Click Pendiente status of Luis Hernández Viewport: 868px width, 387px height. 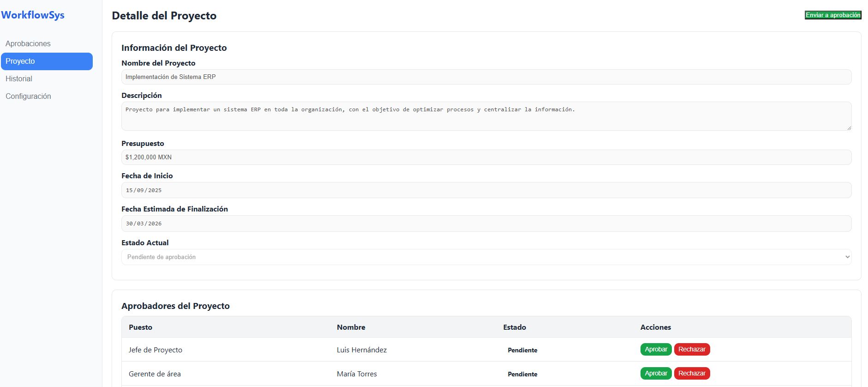point(522,350)
